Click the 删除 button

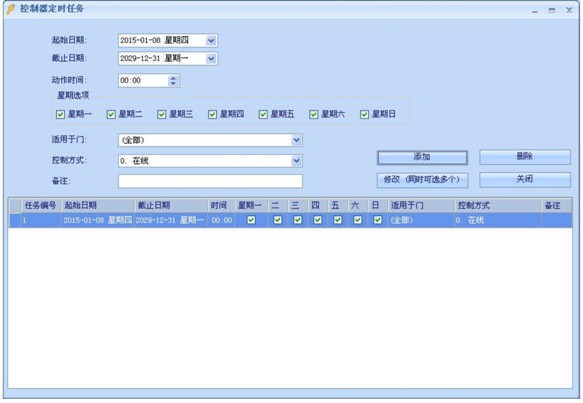[525, 157]
